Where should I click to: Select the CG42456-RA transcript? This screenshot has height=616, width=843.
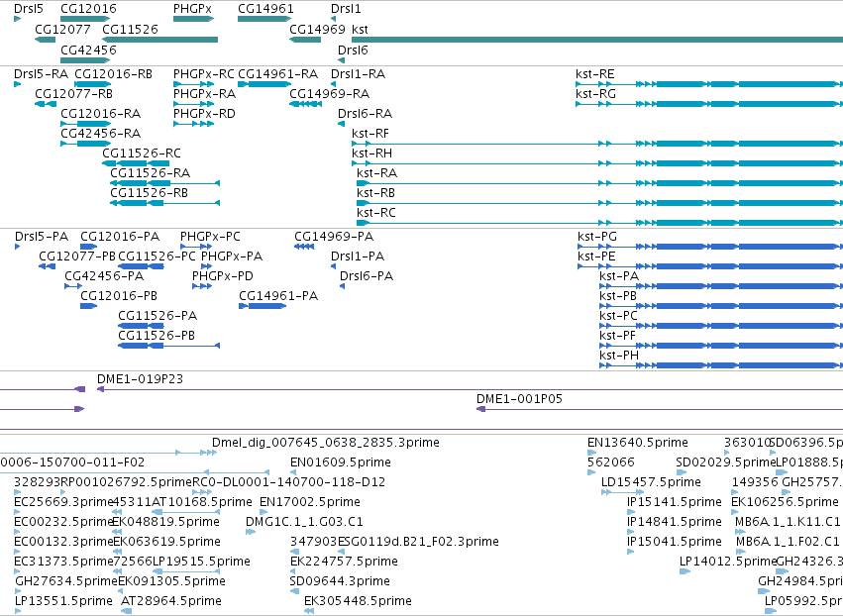coord(85,144)
